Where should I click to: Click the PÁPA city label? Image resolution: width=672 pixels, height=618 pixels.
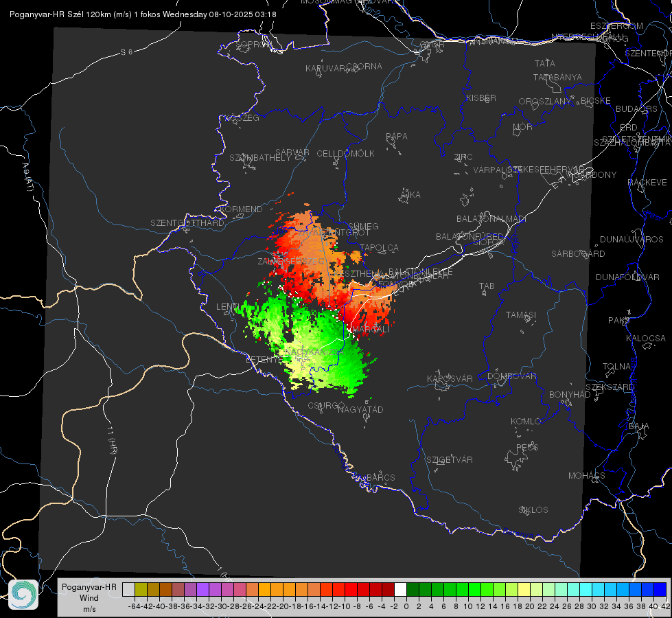[x=397, y=136]
